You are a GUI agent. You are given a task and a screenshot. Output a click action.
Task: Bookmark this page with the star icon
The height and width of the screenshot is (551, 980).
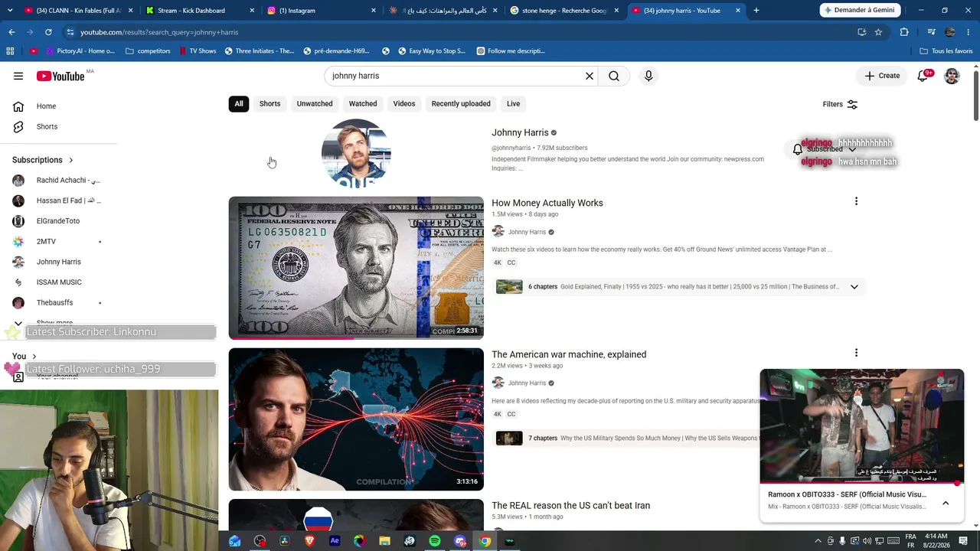tap(878, 32)
